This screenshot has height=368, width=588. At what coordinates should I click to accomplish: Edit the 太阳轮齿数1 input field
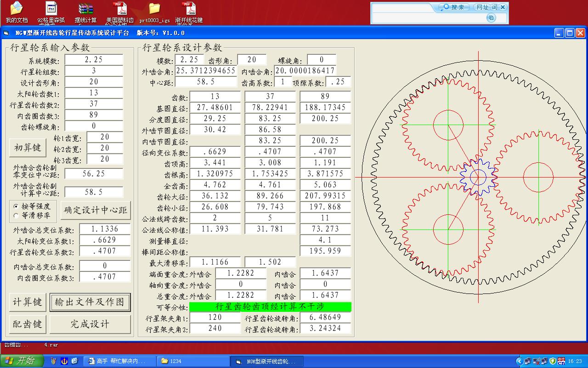point(94,93)
